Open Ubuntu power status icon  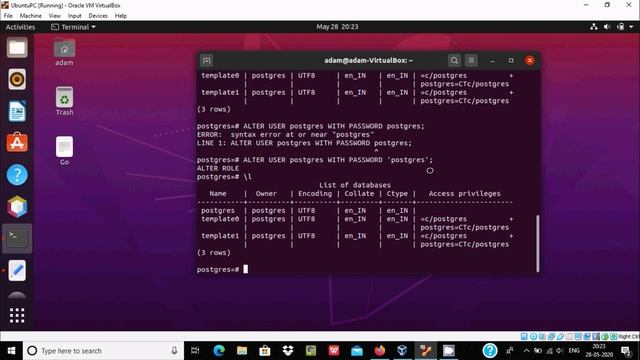(620, 27)
